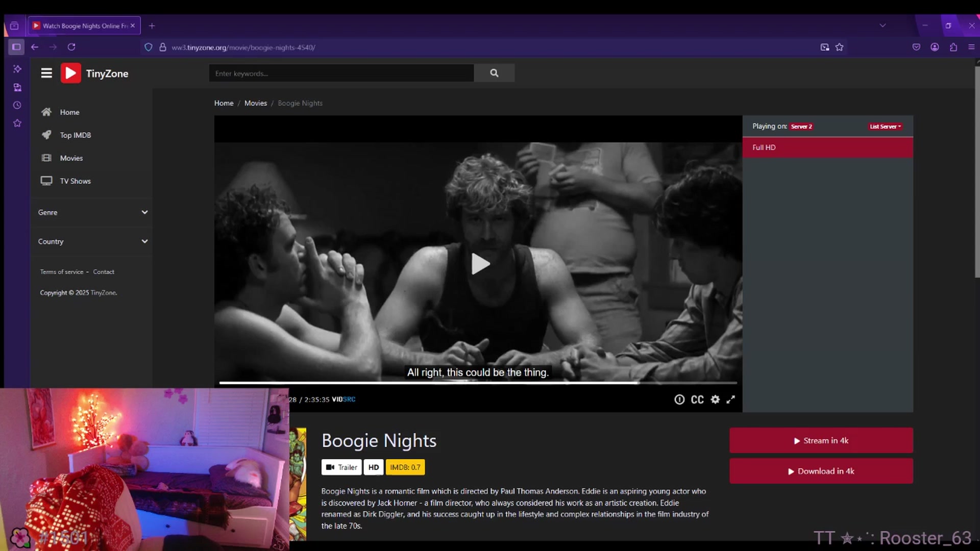Image resolution: width=980 pixels, height=551 pixels.
Task: Open a new browser tab
Action: pyautogui.click(x=152, y=26)
